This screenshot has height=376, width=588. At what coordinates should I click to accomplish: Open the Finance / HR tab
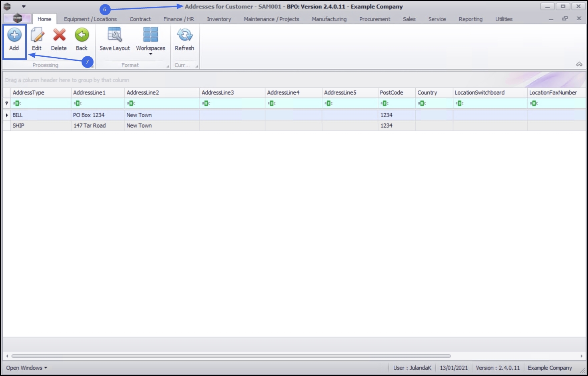pyautogui.click(x=179, y=19)
